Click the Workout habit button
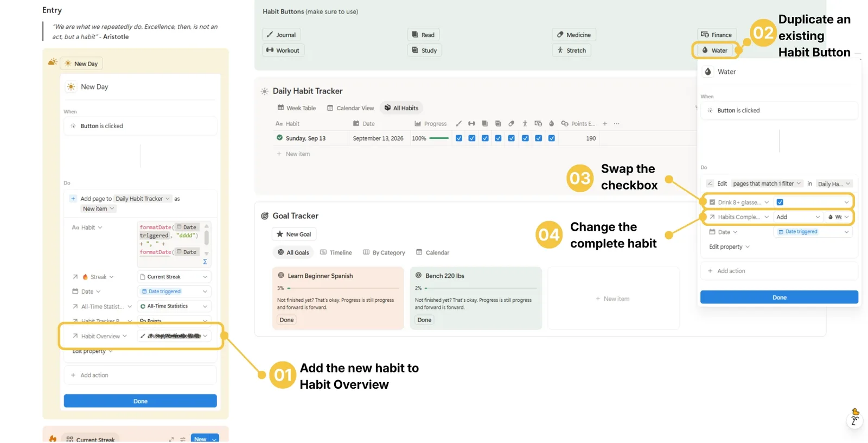 click(x=283, y=50)
